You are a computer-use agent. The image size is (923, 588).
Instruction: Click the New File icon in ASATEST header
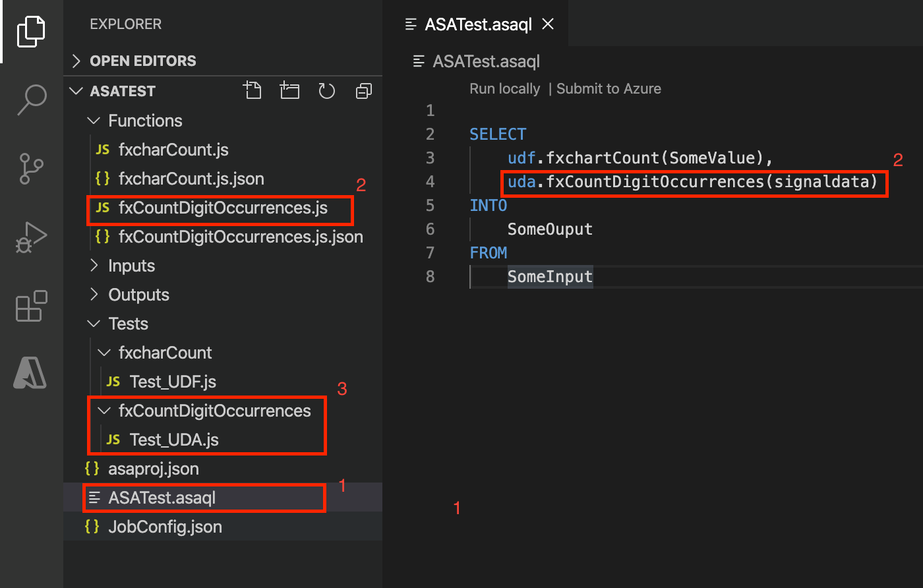[252, 90]
